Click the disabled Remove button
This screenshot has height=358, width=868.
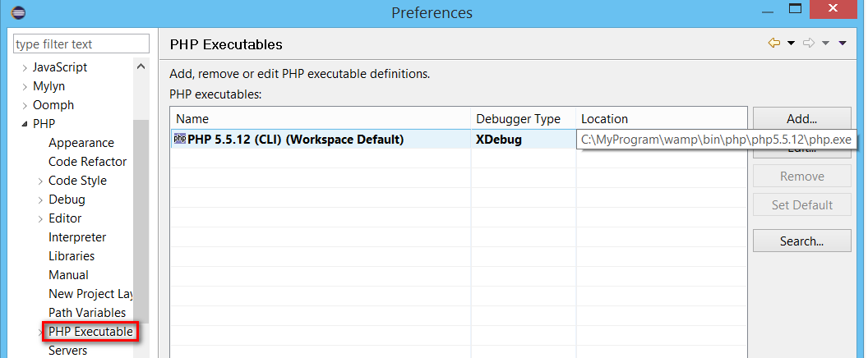coord(801,176)
